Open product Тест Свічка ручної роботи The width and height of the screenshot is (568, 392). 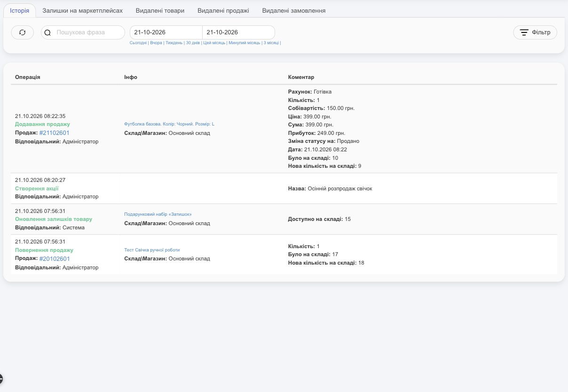coord(152,250)
